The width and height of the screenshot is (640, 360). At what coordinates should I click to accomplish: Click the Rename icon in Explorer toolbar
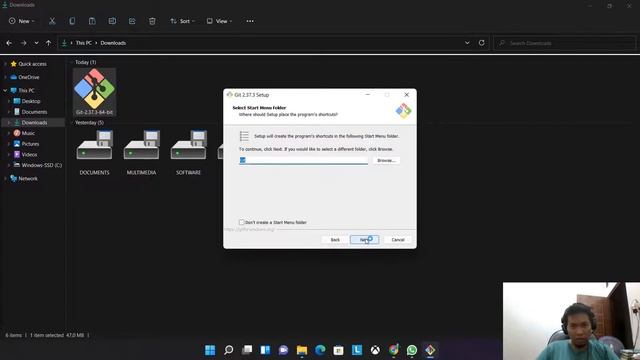[112, 21]
